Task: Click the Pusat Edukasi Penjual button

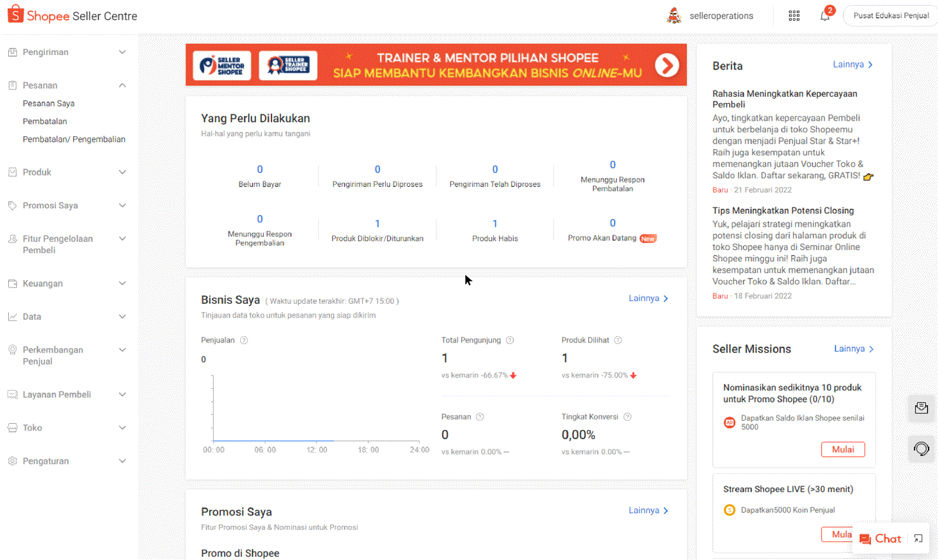Action: (x=890, y=16)
